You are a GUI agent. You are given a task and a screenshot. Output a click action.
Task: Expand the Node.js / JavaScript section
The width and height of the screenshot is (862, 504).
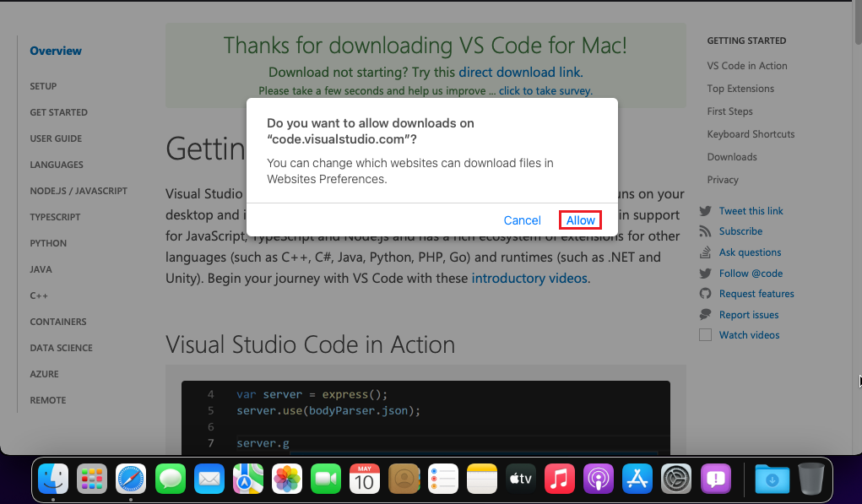[x=79, y=191]
